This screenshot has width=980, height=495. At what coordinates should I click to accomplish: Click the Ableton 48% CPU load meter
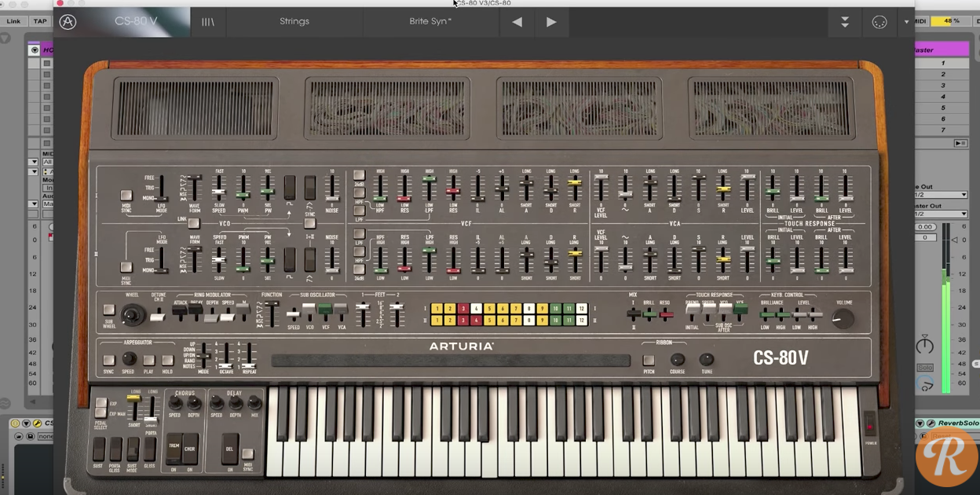coord(952,21)
